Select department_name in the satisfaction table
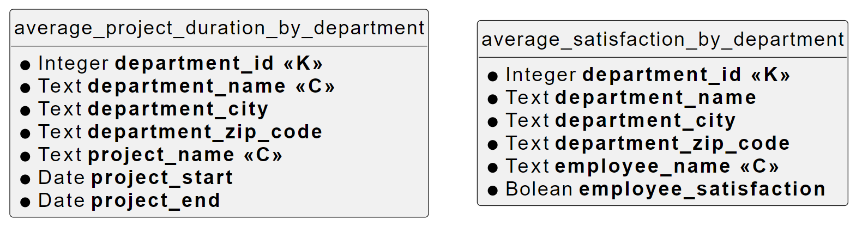The image size is (868, 232). pos(655,97)
